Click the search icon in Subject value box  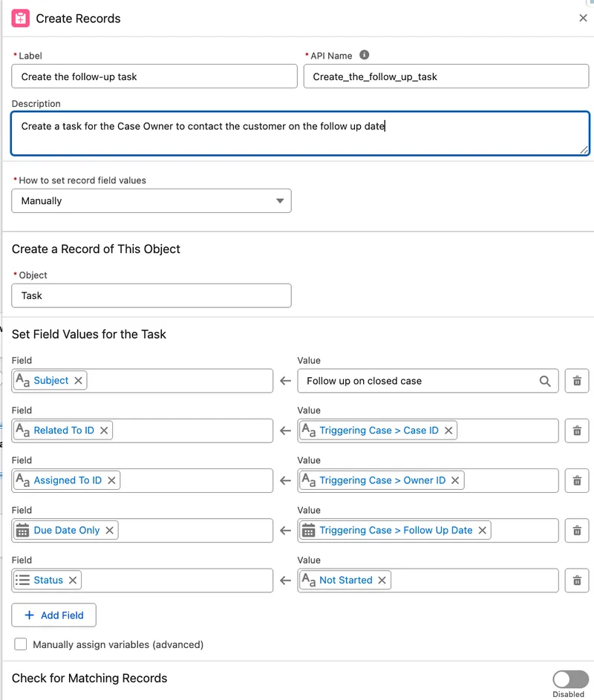(x=545, y=381)
